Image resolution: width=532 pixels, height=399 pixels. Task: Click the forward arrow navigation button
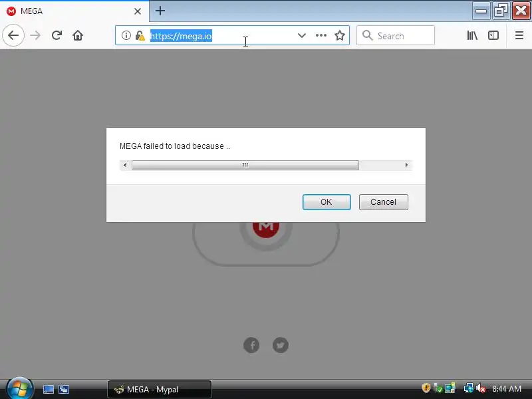(35, 35)
